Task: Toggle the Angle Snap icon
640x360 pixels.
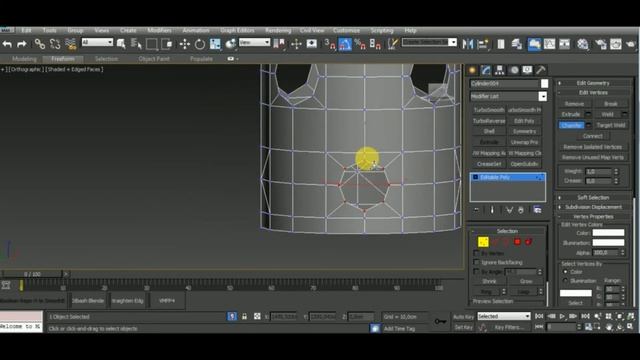Action: coord(345,44)
